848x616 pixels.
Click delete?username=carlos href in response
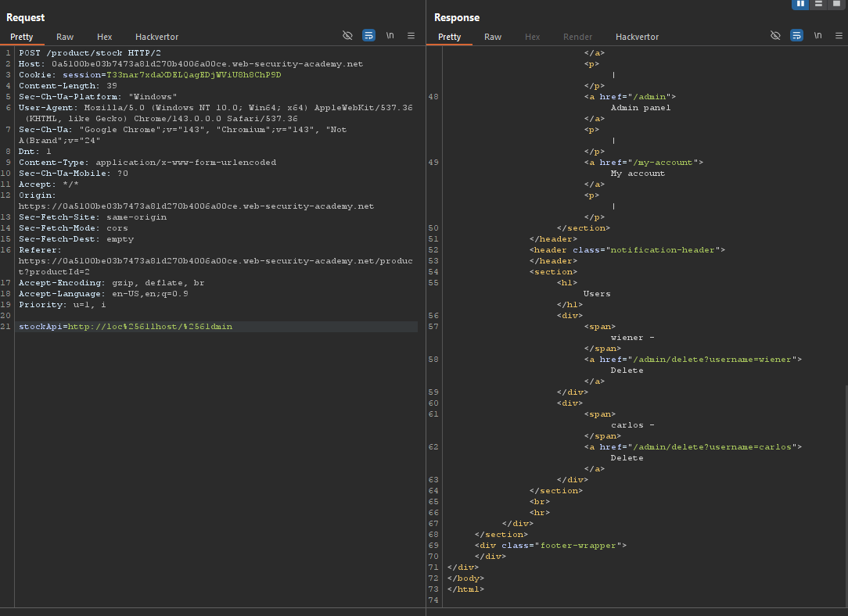pyautogui.click(x=712, y=447)
